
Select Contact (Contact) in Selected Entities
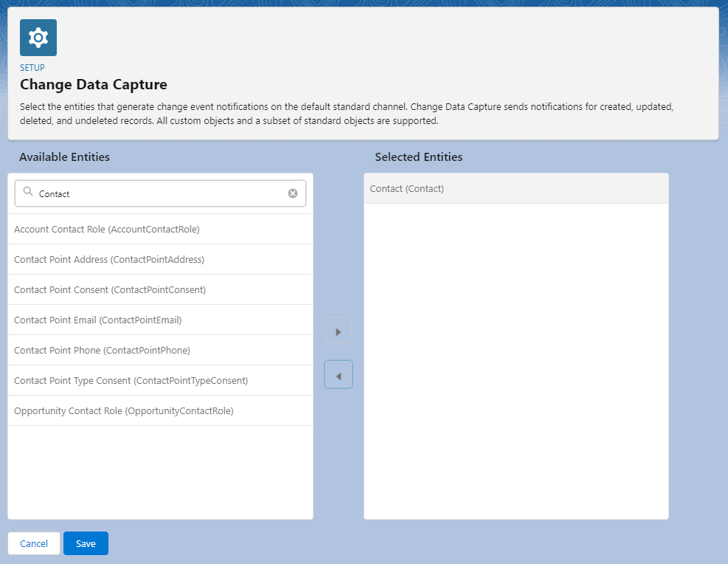[x=407, y=189]
